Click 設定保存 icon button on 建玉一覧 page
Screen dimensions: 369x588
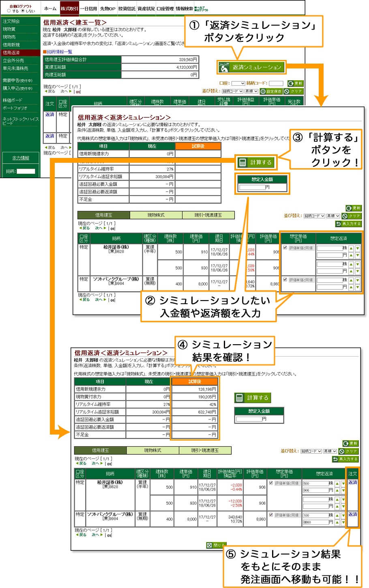[271, 92]
